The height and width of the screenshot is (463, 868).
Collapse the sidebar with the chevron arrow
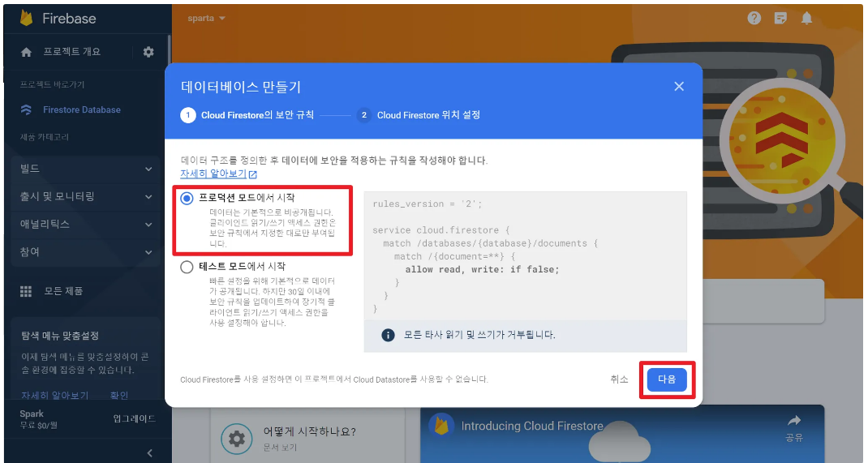point(149,453)
